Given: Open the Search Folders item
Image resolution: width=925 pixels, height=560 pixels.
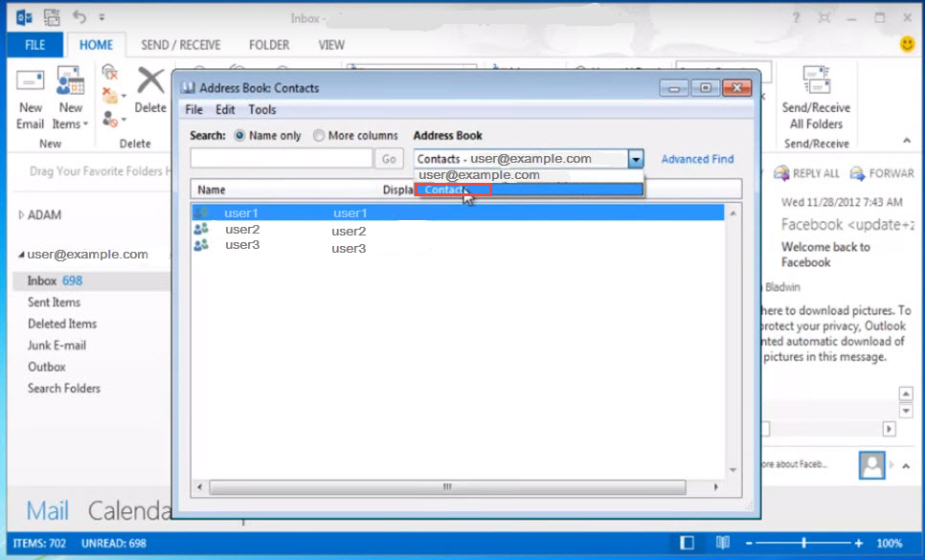Looking at the screenshot, I should tap(64, 389).
